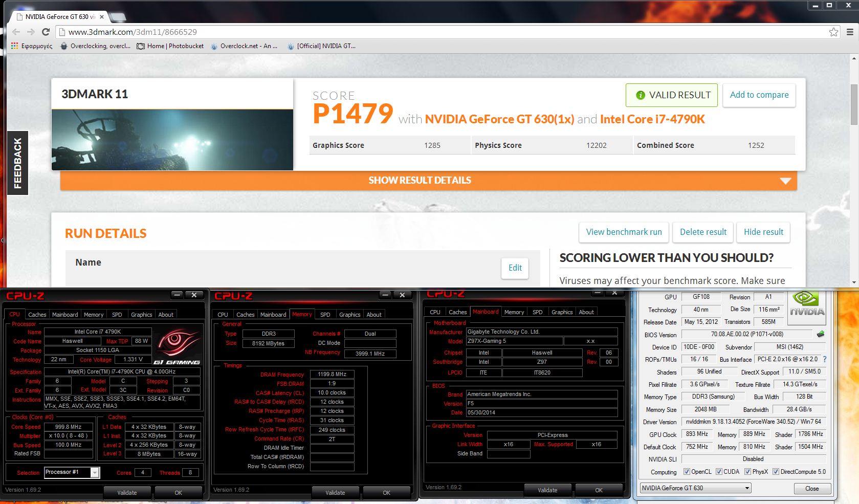Screen dimensions: 859x504
Task: Click the G1 Gaming logo in CPU-Z
Action: [x=177, y=347]
